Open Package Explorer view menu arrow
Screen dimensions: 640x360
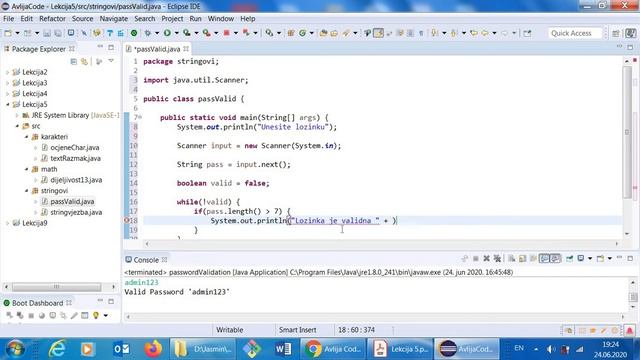[111, 61]
